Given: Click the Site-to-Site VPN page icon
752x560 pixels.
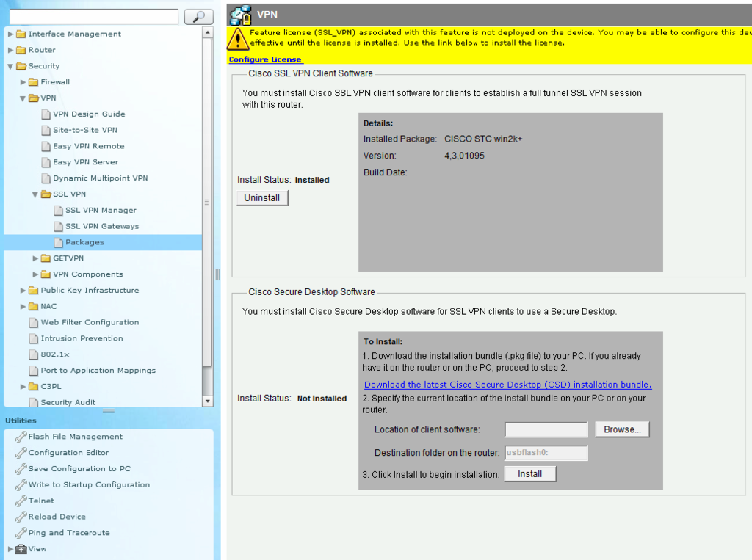Looking at the screenshot, I should [46, 130].
